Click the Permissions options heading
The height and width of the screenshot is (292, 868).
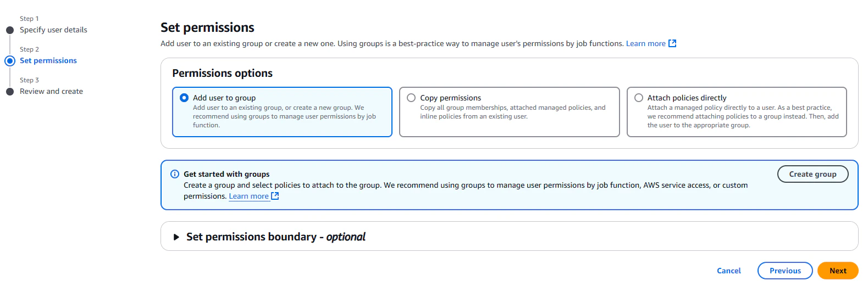click(222, 73)
